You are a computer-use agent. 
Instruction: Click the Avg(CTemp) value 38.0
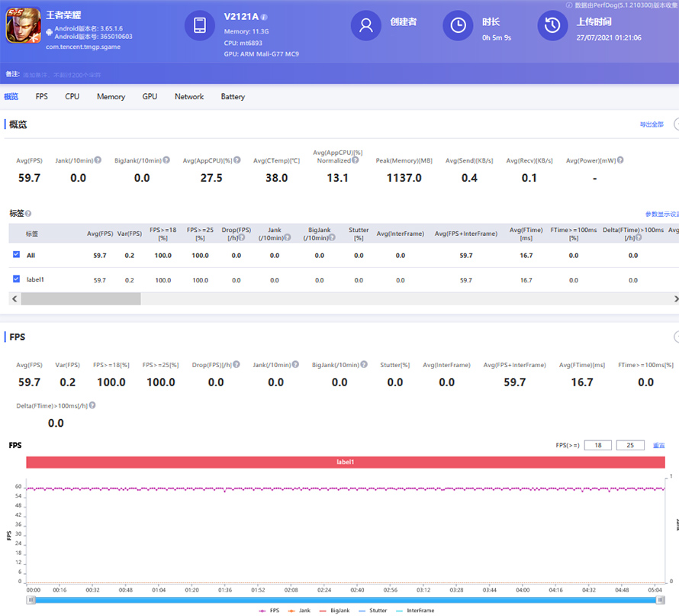(x=277, y=178)
